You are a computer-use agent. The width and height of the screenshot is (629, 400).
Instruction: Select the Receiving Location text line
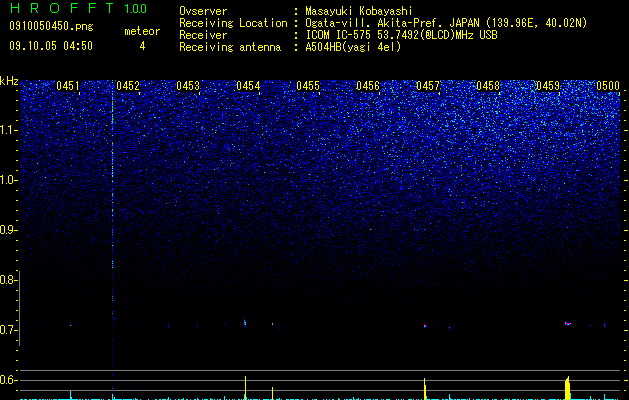(x=383, y=23)
